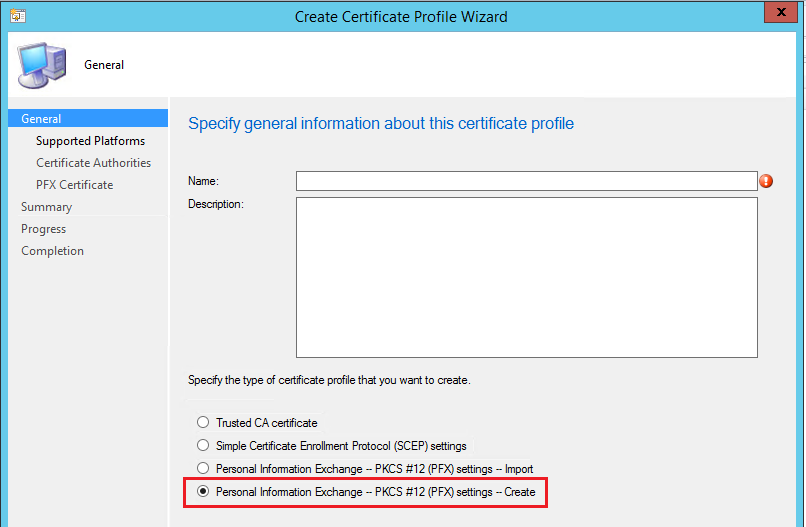Click the Name field label

tap(203, 181)
